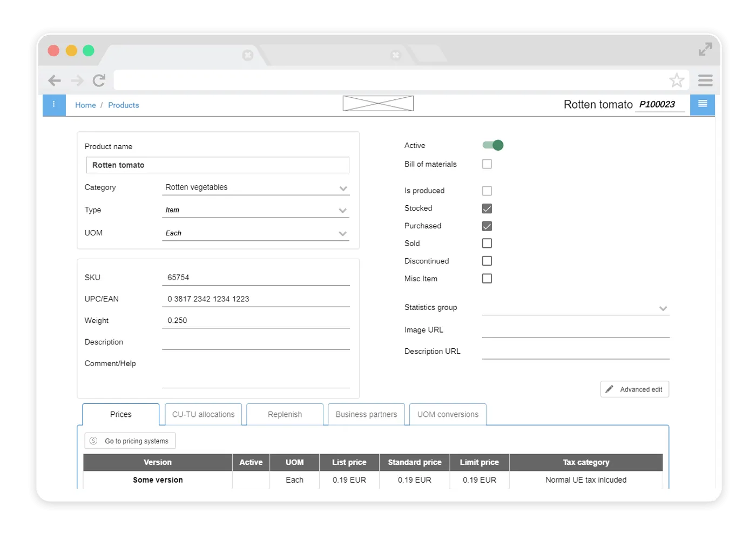The width and height of the screenshot is (756, 540).
Task: Expand the Statistics group dropdown
Action: coord(576,308)
